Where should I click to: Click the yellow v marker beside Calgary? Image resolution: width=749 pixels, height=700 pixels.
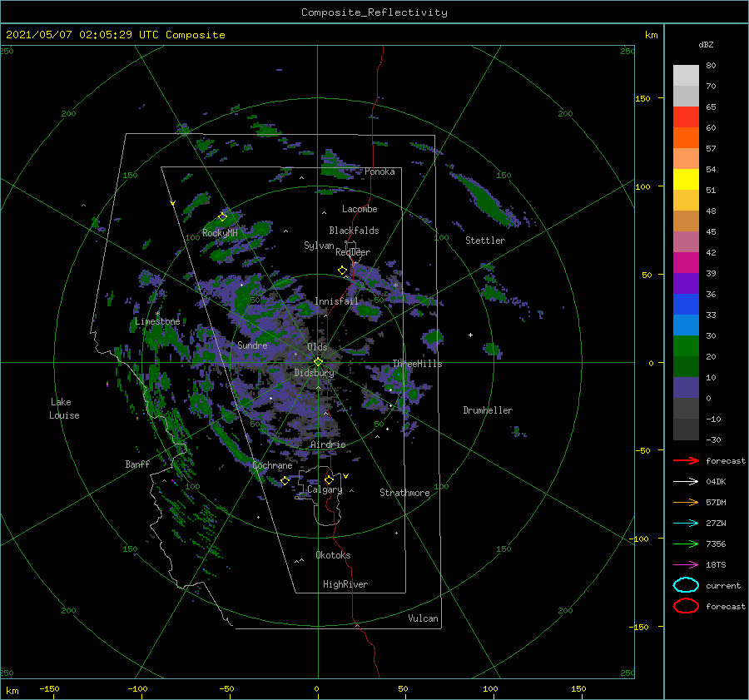[x=346, y=476]
